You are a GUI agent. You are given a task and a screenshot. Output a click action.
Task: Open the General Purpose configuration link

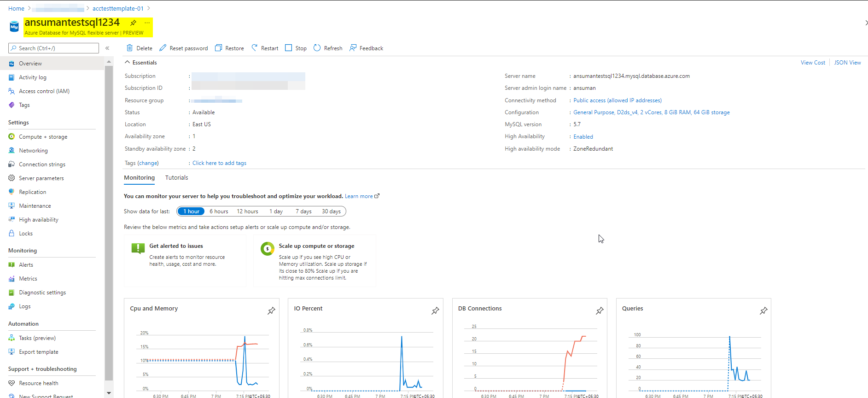(652, 112)
